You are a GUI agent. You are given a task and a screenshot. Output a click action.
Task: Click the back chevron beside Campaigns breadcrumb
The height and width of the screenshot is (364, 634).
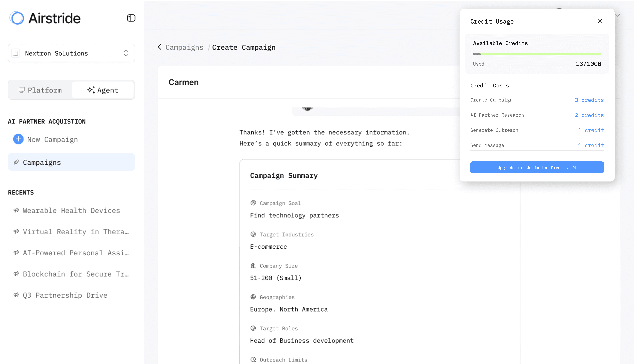[x=160, y=47]
